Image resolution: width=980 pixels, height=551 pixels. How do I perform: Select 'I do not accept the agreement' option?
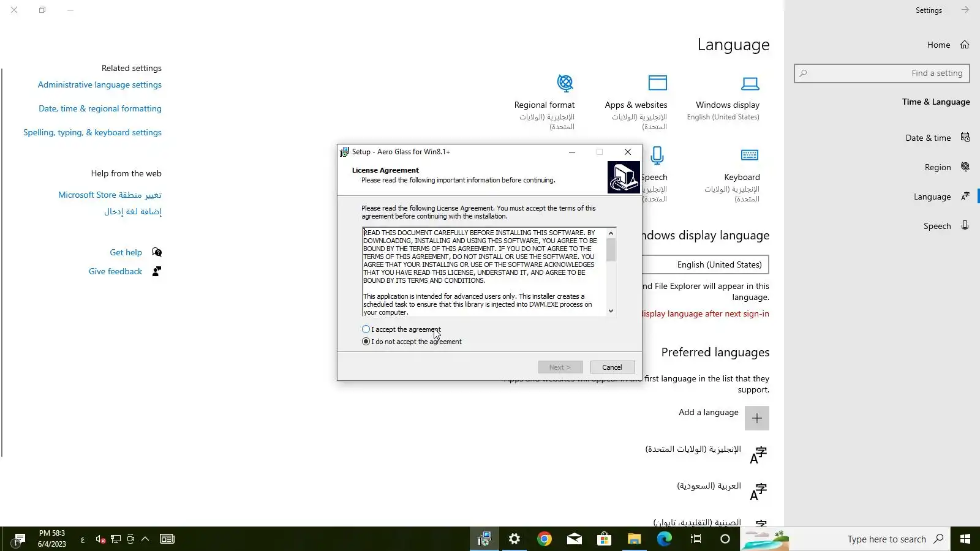coord(366,342)
